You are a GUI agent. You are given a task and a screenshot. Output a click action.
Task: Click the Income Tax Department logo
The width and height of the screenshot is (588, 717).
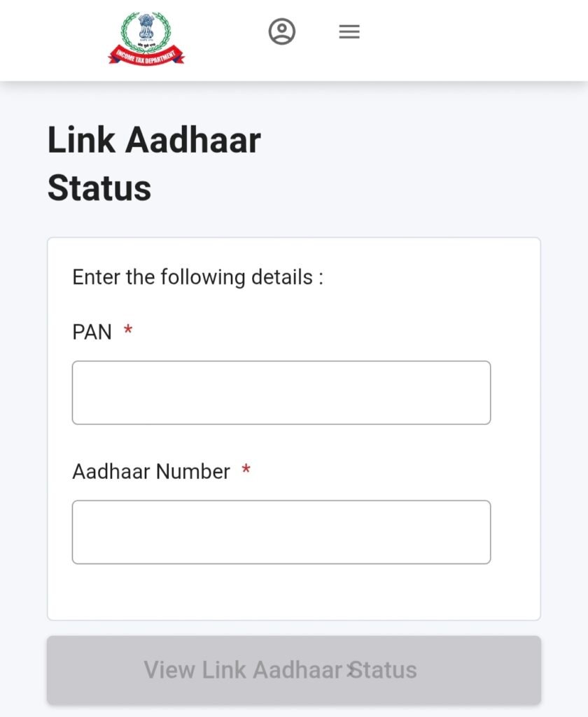(x=146, y=39)
